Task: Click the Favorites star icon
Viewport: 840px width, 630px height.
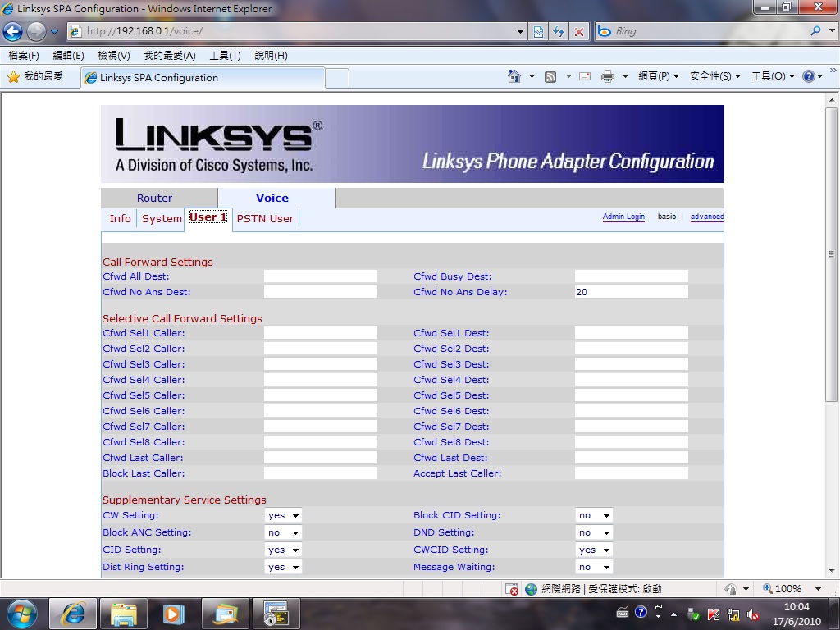Action: click(13, 77)
